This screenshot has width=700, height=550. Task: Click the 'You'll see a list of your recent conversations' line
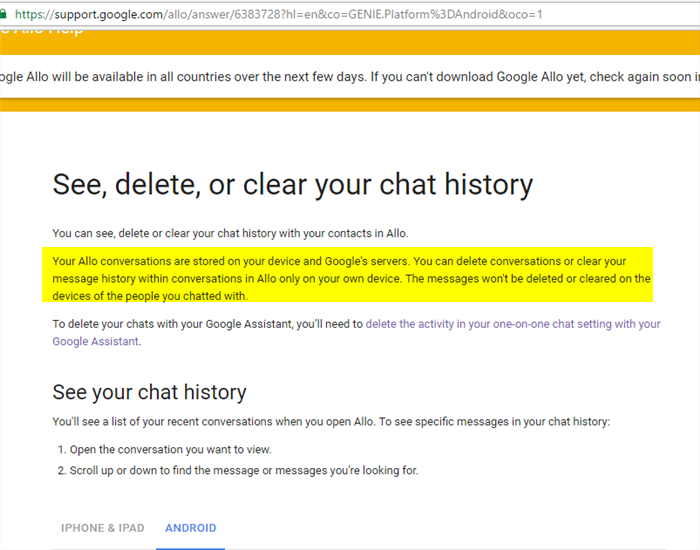point(331,422)
